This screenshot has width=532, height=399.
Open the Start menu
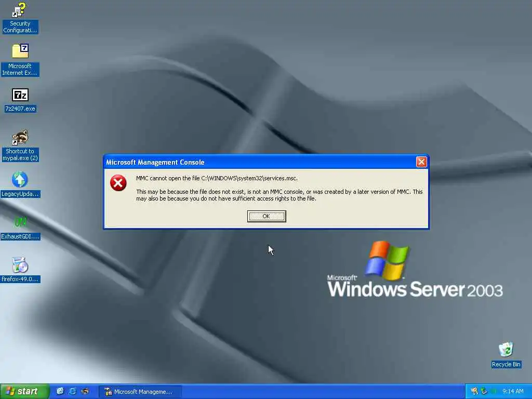pos(24,391)
